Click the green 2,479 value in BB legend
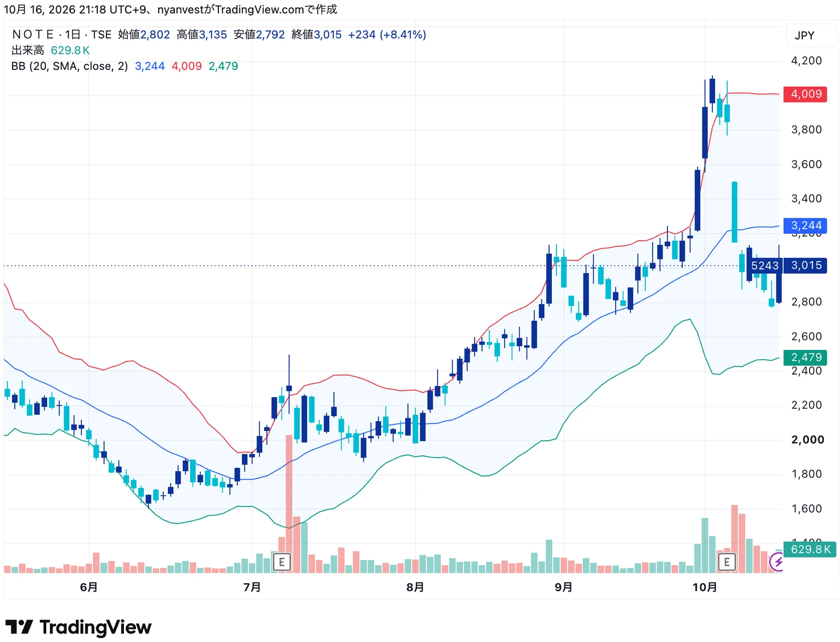The width and height of the screenshot is (840, 642). [223, 66]
